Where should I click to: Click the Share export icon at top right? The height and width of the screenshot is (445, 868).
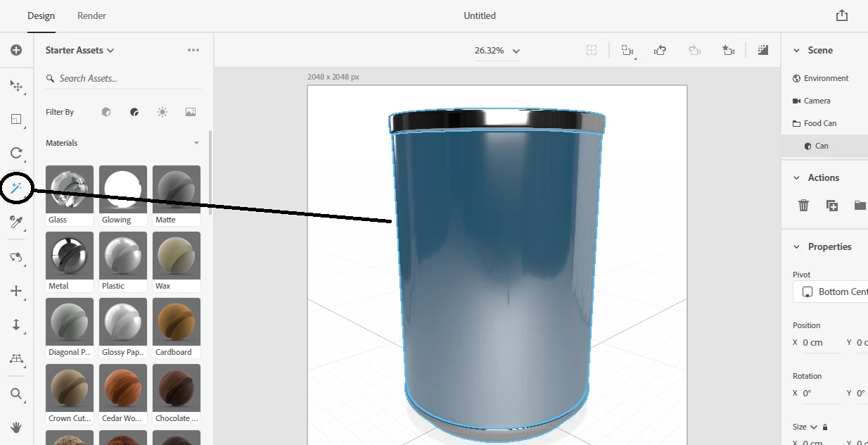(x=842, y=15)
